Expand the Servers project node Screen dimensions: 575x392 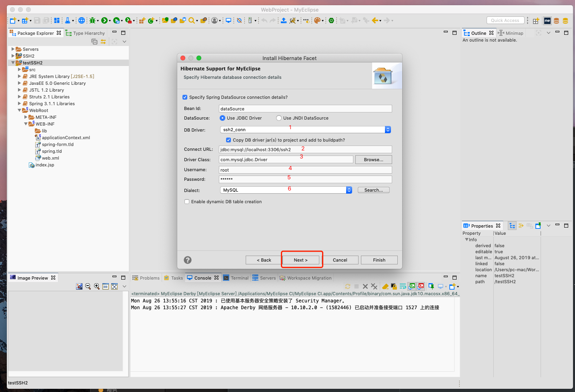click(13, 49)
